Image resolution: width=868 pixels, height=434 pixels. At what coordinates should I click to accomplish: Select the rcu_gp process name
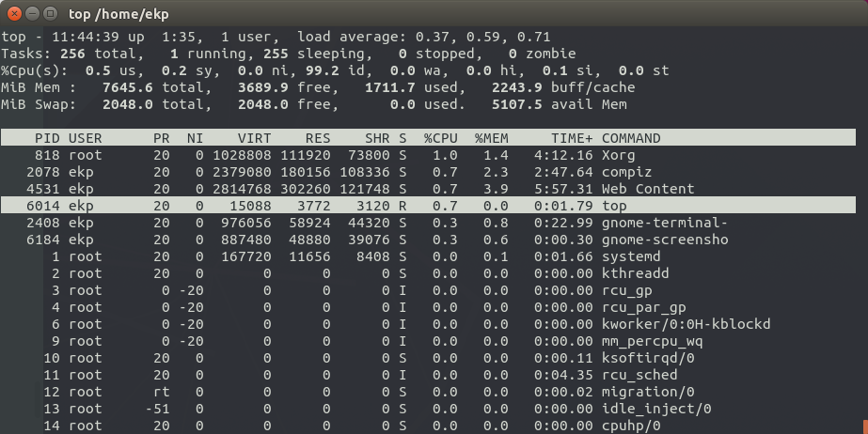click(626, 290)
